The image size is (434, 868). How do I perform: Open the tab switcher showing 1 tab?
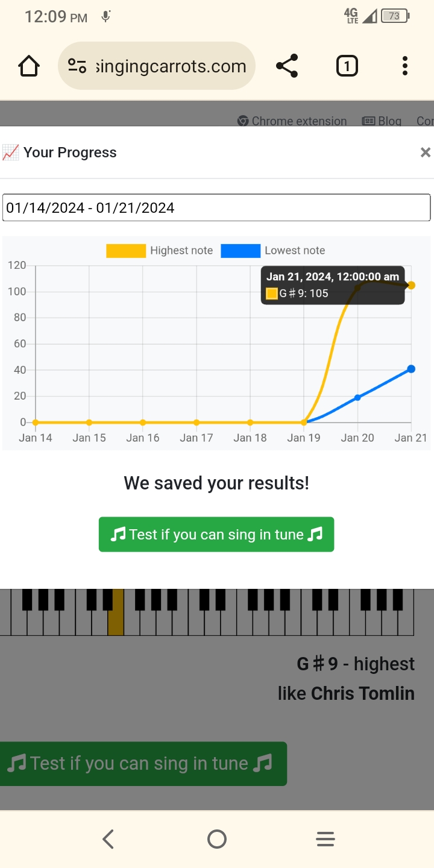tap(347, 66)
